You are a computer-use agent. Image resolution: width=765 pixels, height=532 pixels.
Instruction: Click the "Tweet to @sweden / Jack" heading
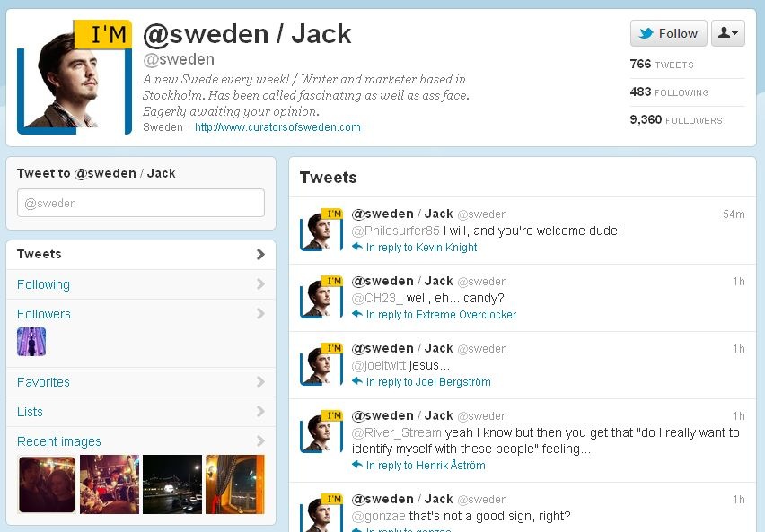(96, 173)
